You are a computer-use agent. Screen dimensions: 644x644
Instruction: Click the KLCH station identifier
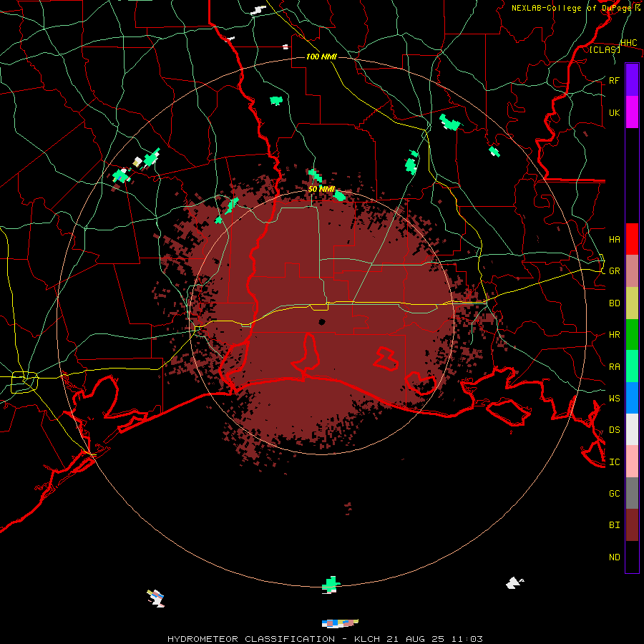(368, 639)
